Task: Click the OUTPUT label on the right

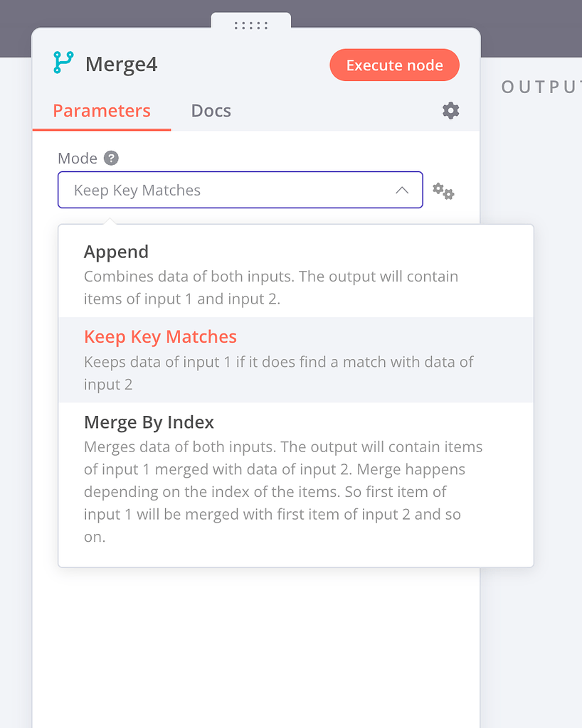Action: (542, 87)
